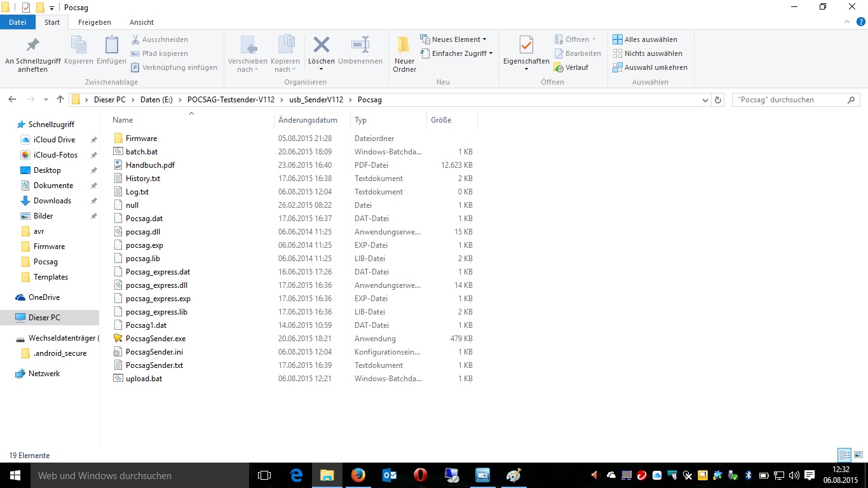Pin folder with An Schnellzugriff anheften

tap(32, 55)
